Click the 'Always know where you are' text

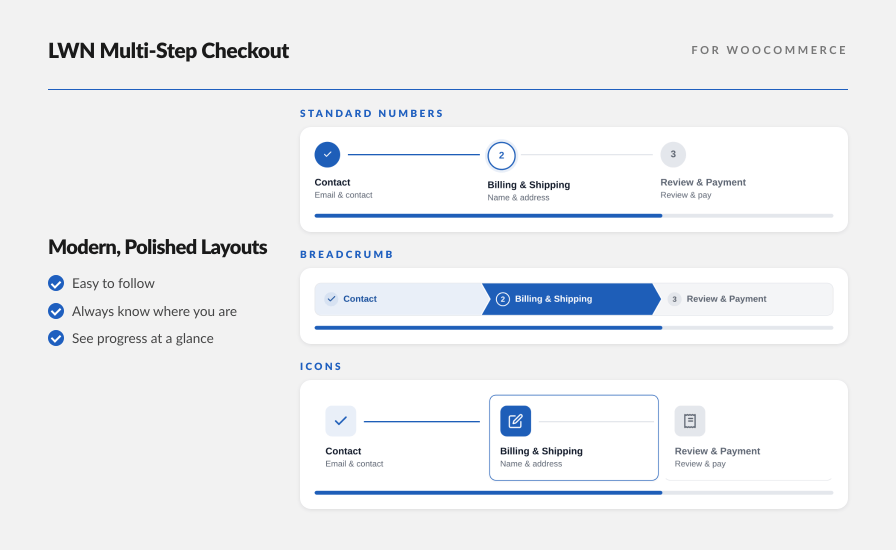[x=154, y=312]
